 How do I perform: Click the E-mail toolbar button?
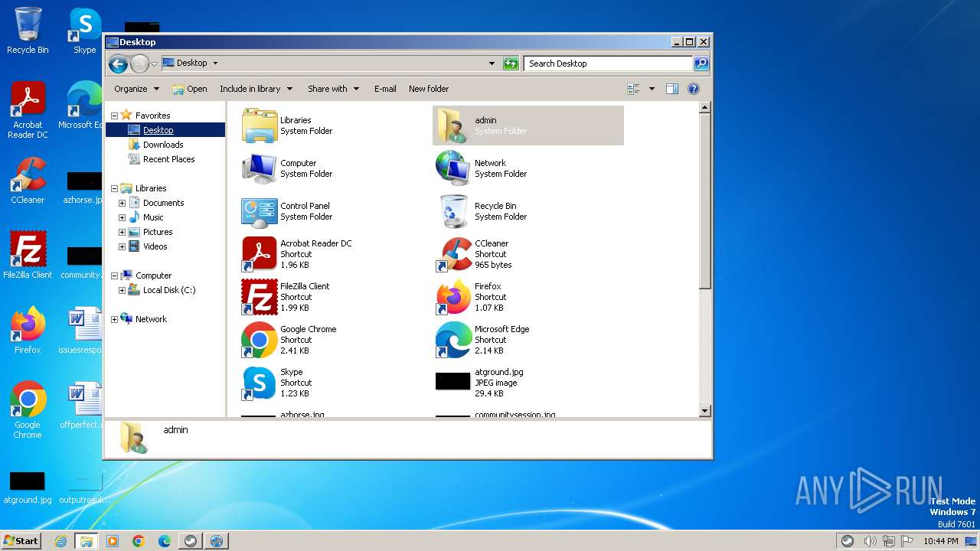[385, 89]
